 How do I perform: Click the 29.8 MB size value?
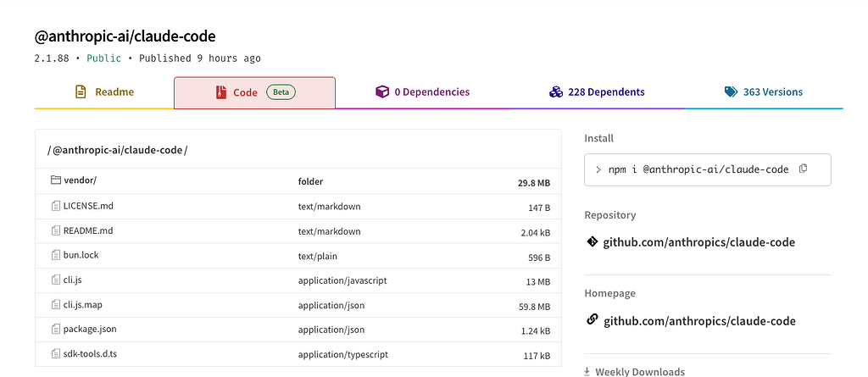[x=534, y=183]
